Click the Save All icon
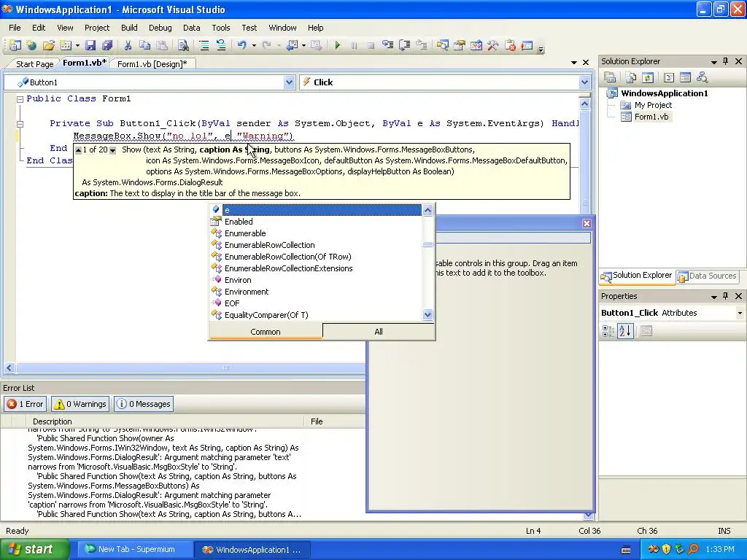This screenshot has height=560, width=747. click(107, 45)
